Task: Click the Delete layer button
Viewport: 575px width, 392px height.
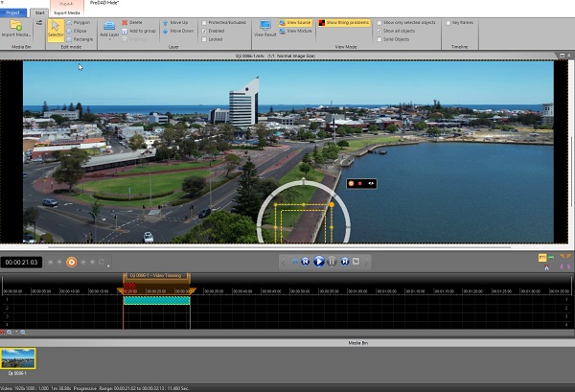Action: pyautogui.click(x=133, y=20)
